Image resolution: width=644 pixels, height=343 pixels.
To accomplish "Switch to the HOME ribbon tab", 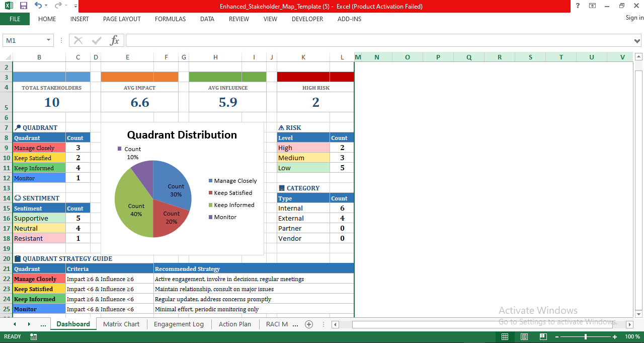I will click(47, 19).
